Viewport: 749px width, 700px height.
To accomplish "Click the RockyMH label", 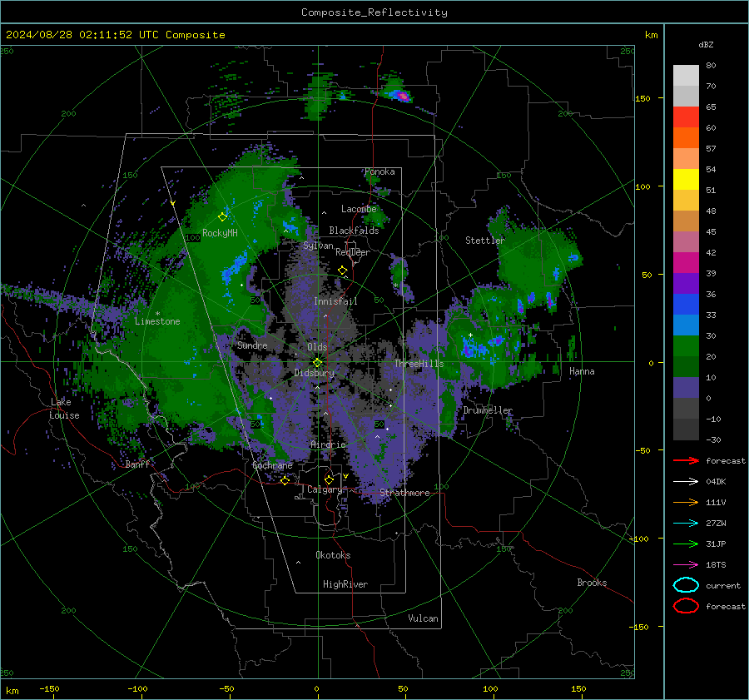I will click(220, 233).
